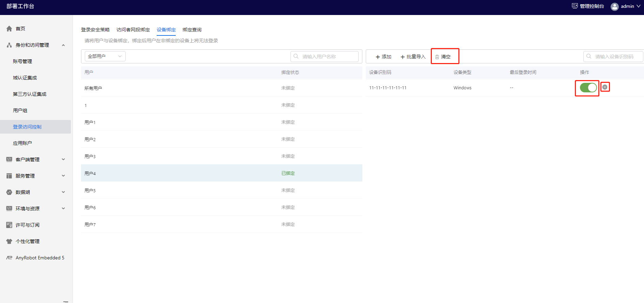Click the 许可与订阅 sidebar icon
644x303 pixels.
9,225
